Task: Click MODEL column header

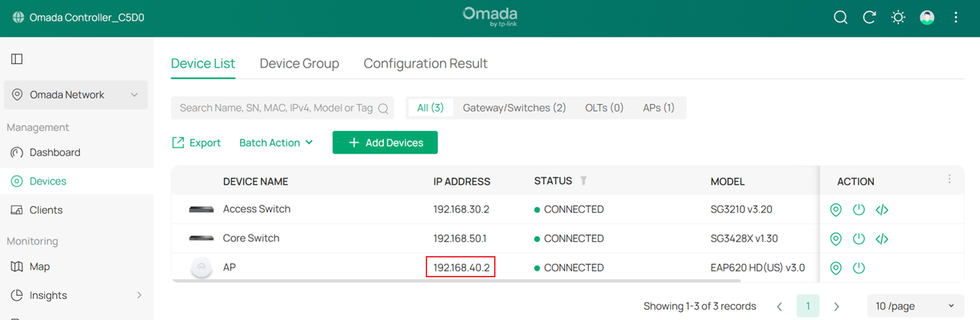Action: point(727,181)
